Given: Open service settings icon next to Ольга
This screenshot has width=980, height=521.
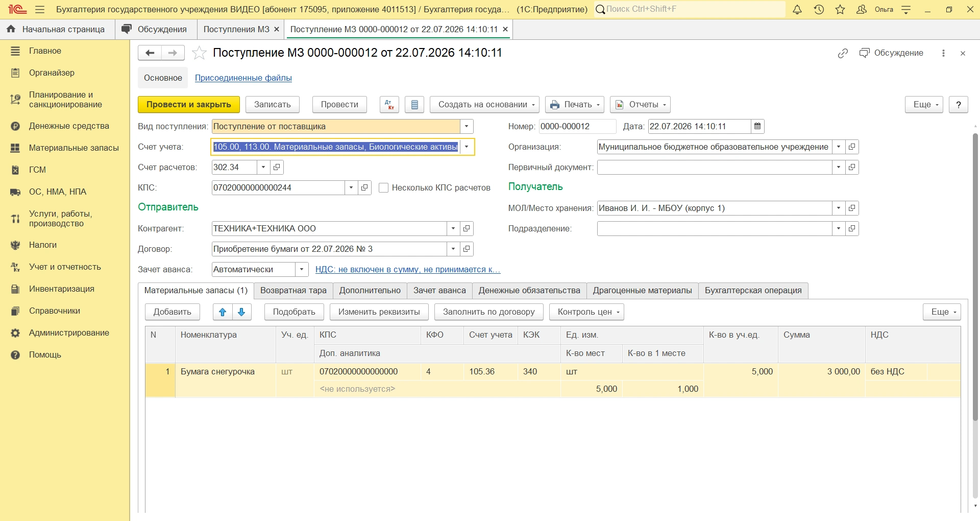Looking at the screenshot, I should (906, 10).
